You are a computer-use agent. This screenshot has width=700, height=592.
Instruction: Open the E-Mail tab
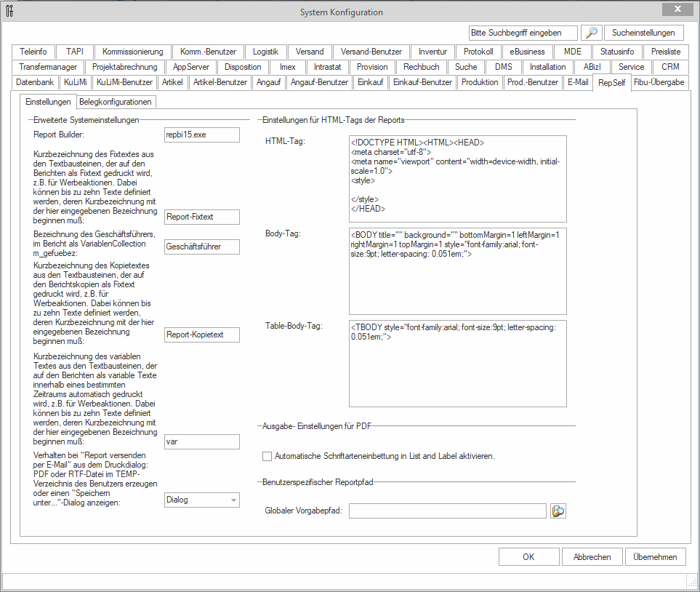tap(578, 83)
